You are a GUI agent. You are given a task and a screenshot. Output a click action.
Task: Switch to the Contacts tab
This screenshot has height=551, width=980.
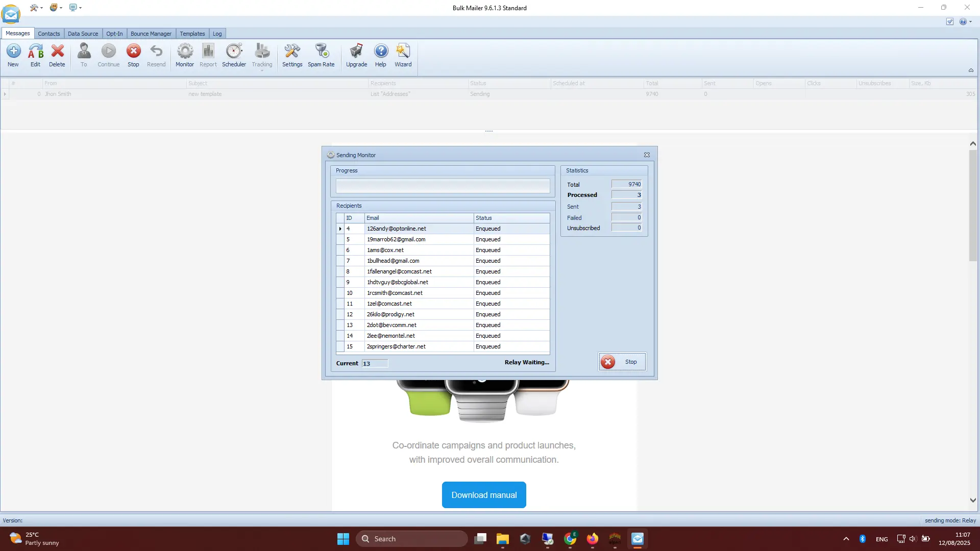point(49,34)
